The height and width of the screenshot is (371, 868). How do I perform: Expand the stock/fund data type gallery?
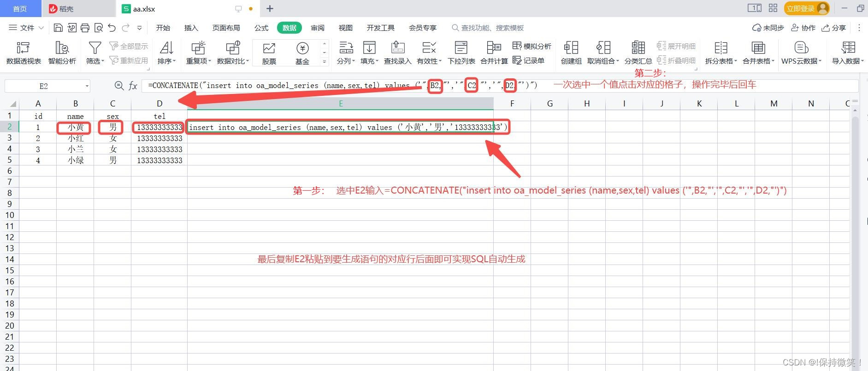[325, 61]
